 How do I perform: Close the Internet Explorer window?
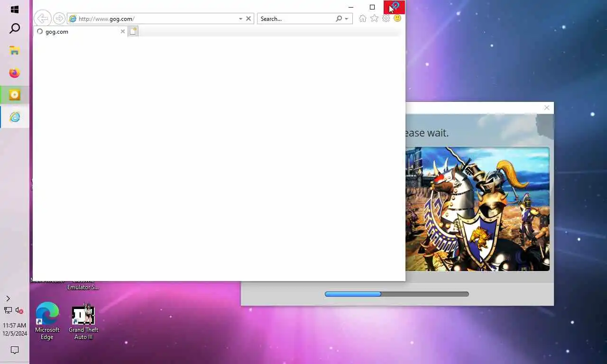[394, 7]
